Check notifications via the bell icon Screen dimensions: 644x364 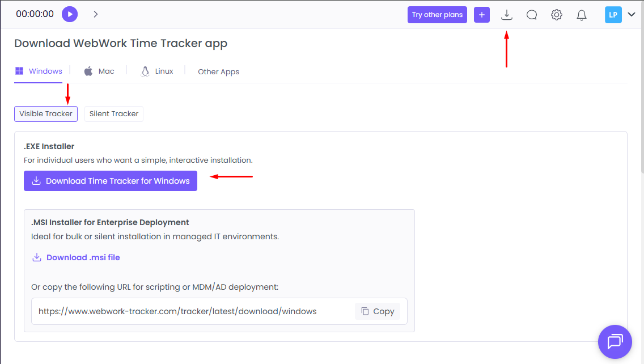point(581,15)
